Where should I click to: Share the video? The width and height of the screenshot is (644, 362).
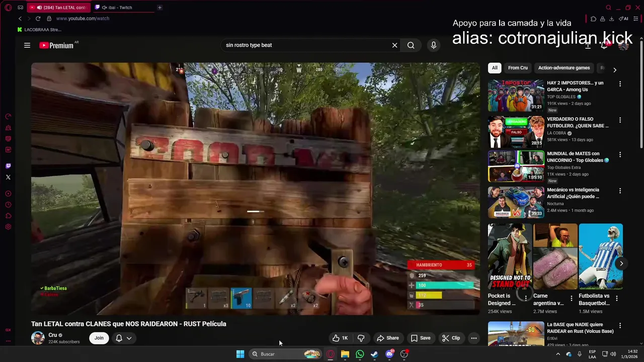388,338
